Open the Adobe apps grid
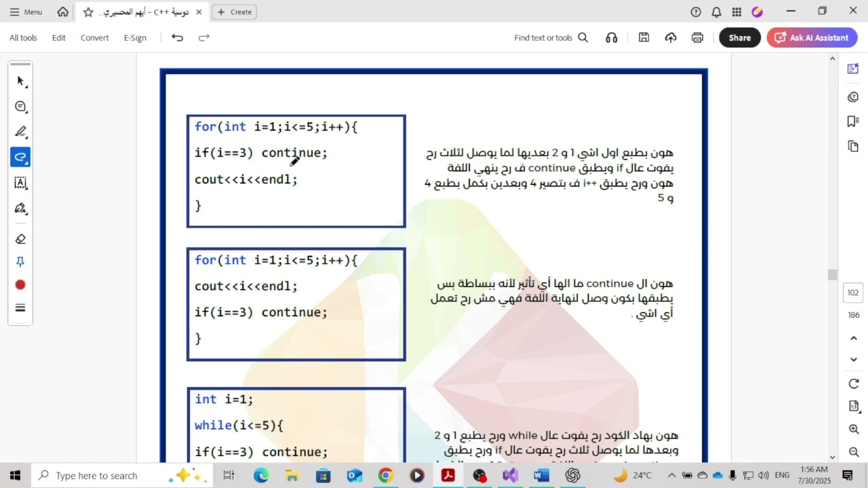The height and width of the screenshot is (488, 868). coord(736,12)
